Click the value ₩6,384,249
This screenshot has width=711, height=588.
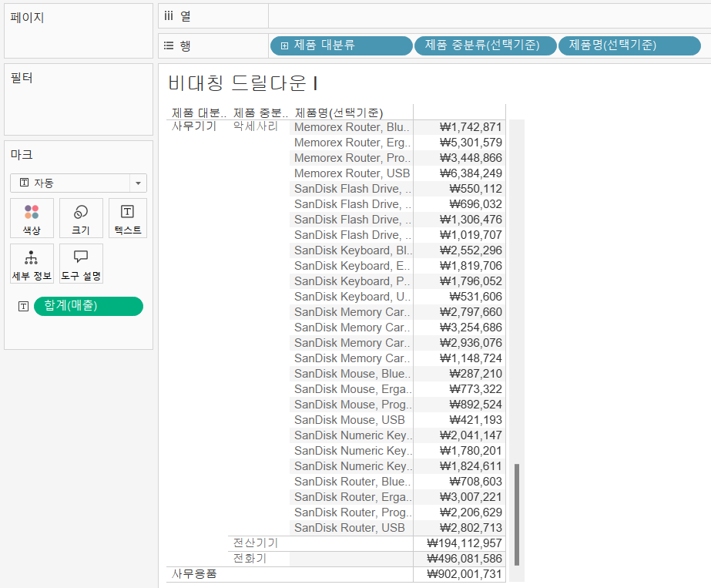coord(471,173)
